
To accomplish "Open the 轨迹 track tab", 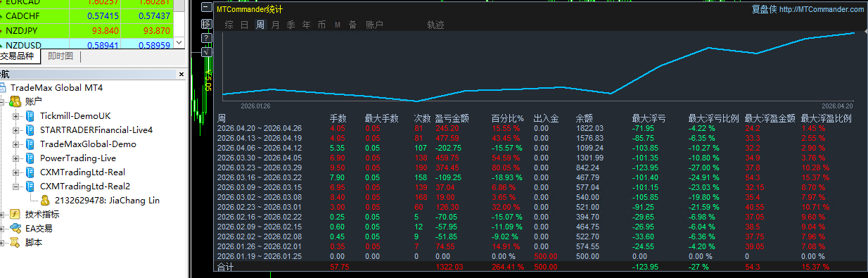I will [x=435, y=25].
